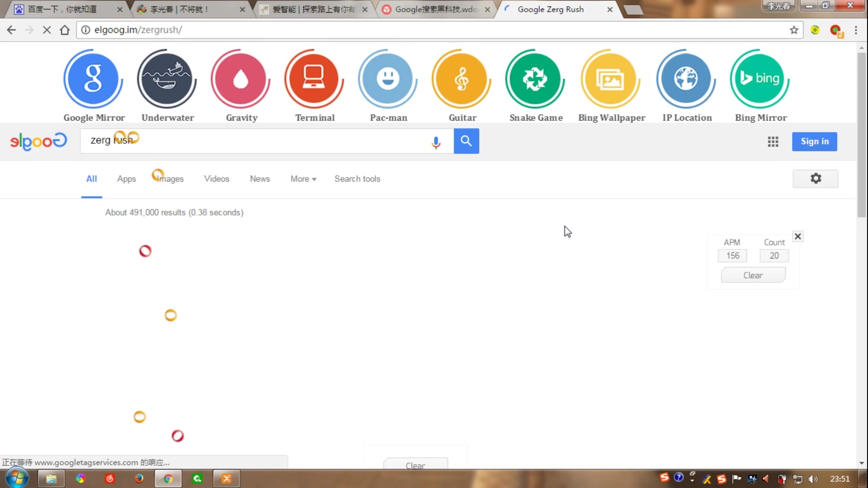Viewport: 868px width, 488px height.
Task: Open a new browser tab
Action: tap(633, 9)
